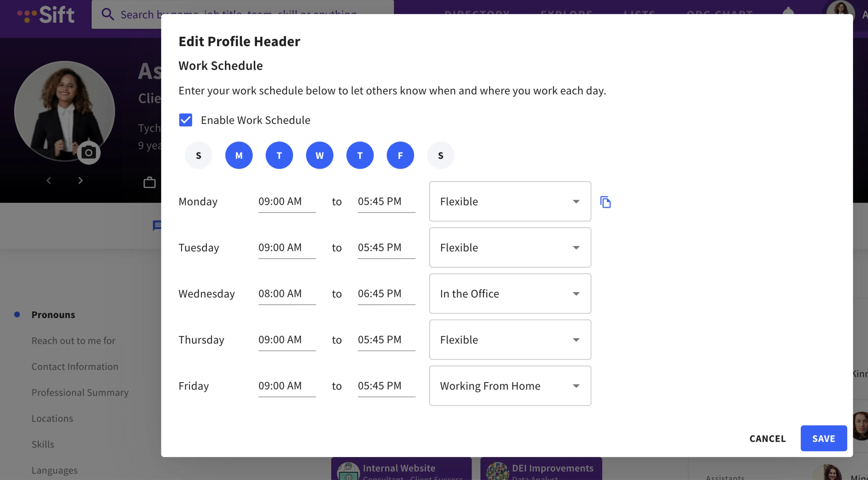Viewport: 868px width, 480px height.
Task: Toggle Wednesday day circle off
Action: (x=319, y=155)
